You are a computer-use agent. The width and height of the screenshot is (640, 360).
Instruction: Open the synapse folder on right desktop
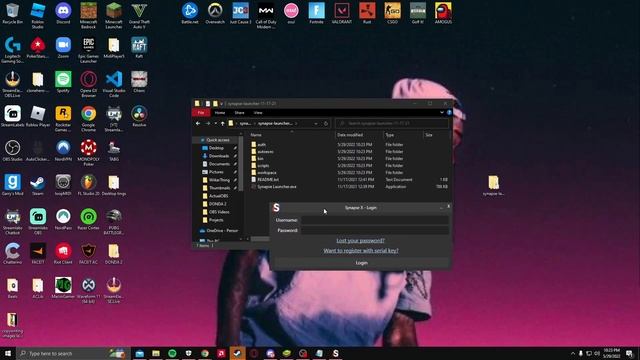493,185
